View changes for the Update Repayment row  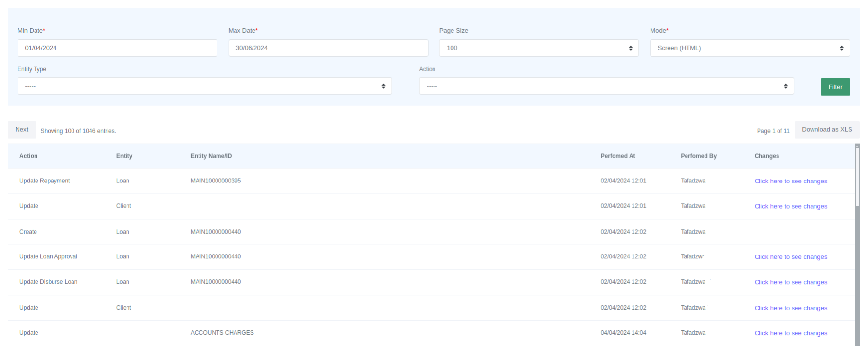pyautogui.click(x=790, y=181)
